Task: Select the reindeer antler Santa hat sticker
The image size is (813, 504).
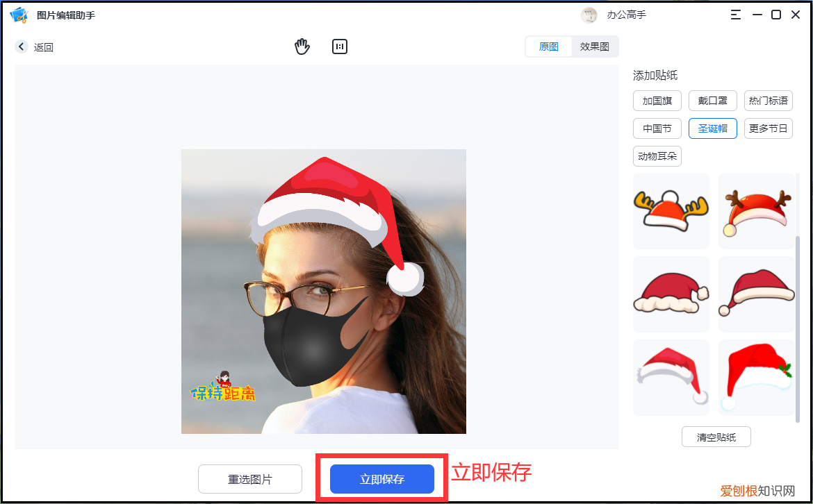Action: pos(757,210)
